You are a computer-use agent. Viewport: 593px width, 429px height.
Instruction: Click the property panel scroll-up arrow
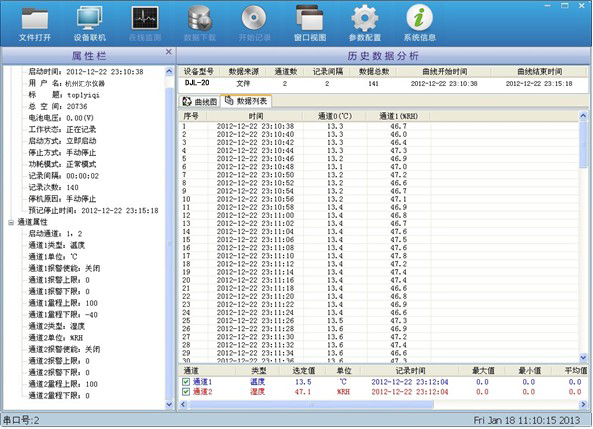tap(169, 71)
